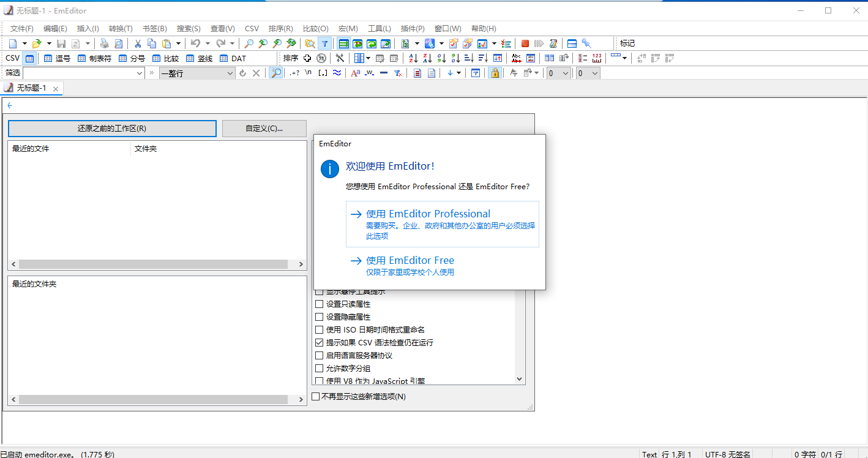
Task: Open the print preview icon
Action: pos(118,43)
